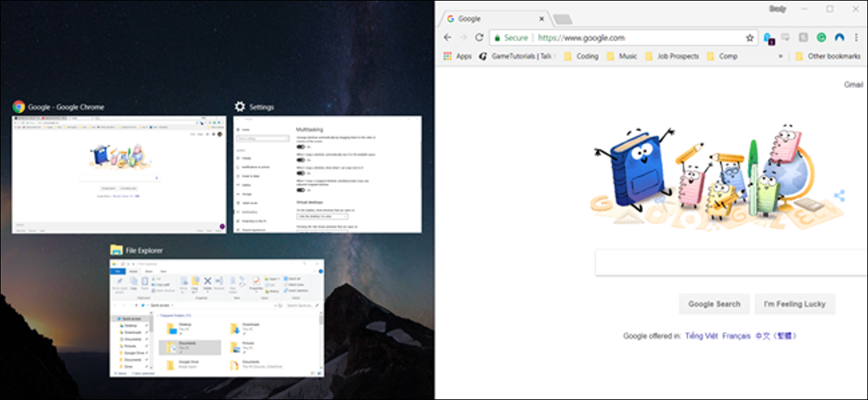Choose the File Explorer window thumbnail
This screenshot has width=868, height=400.
[x=217, y=318]
